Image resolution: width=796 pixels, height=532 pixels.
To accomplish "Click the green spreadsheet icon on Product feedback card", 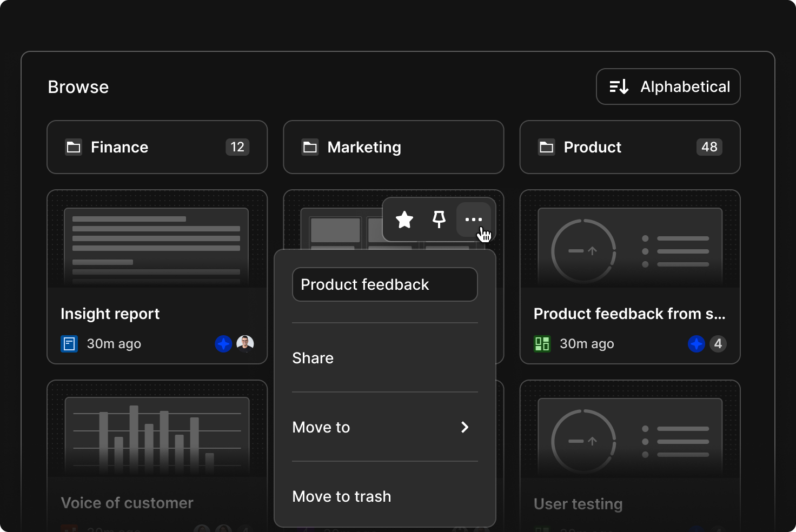I will (x=542, y=343).
